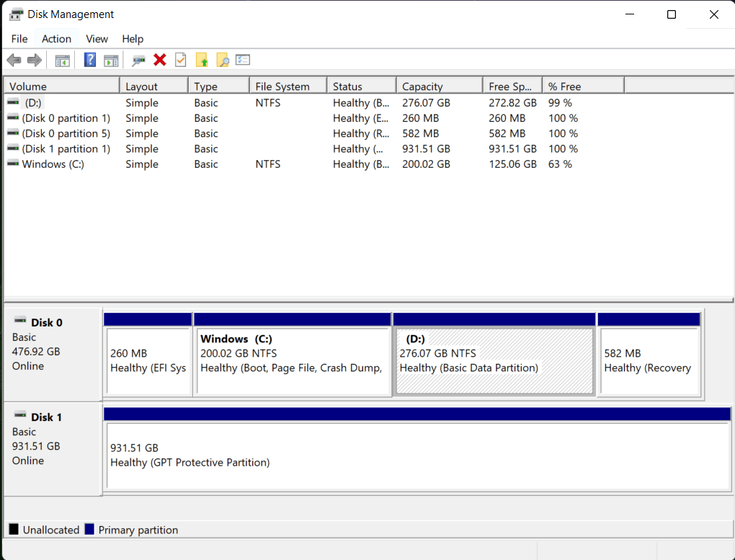This screenshot has width=735, height=560.
Task: Sort by the Type column header
Action: (219, 86)
